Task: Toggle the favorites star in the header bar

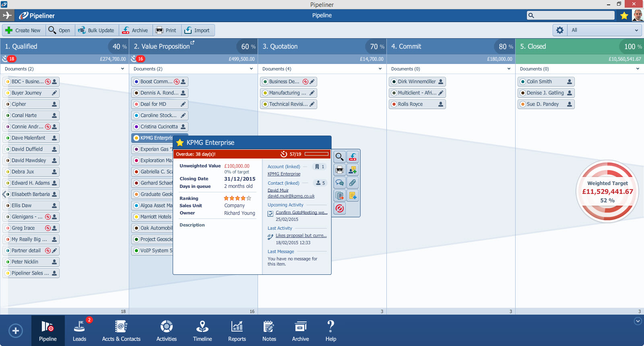Action: 624,15
